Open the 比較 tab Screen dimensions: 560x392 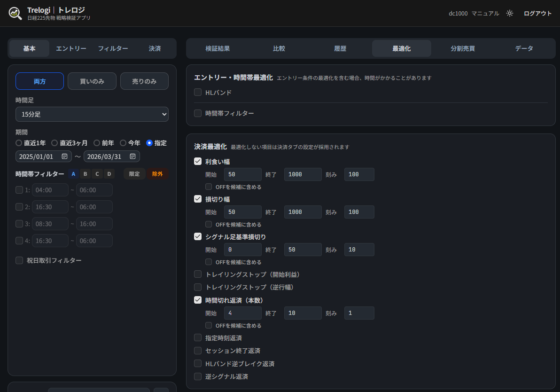(279, 48)
